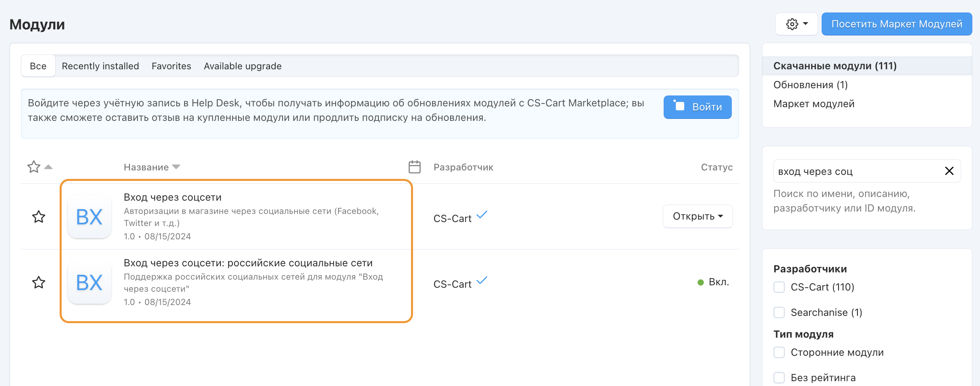
Task: Switch to the Recently installed tab
Action: point(100,66)
